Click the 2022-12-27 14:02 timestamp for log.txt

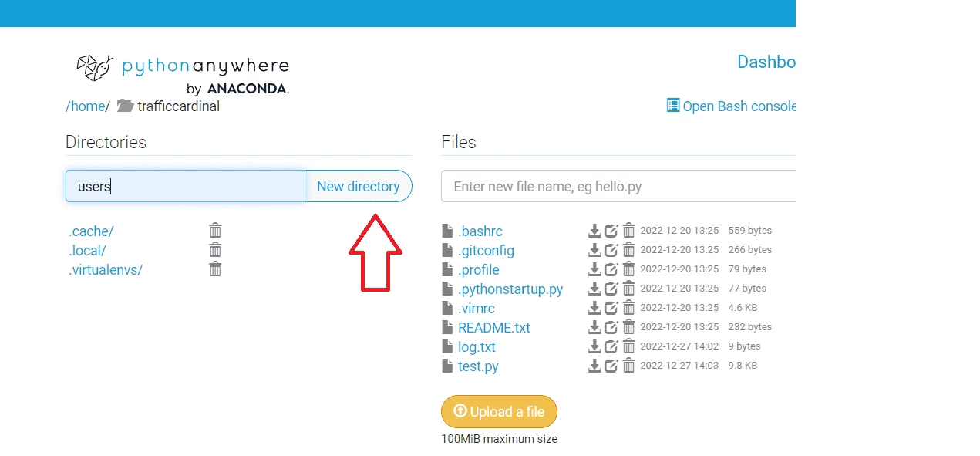pyautogui.click(x=679, y=346)
